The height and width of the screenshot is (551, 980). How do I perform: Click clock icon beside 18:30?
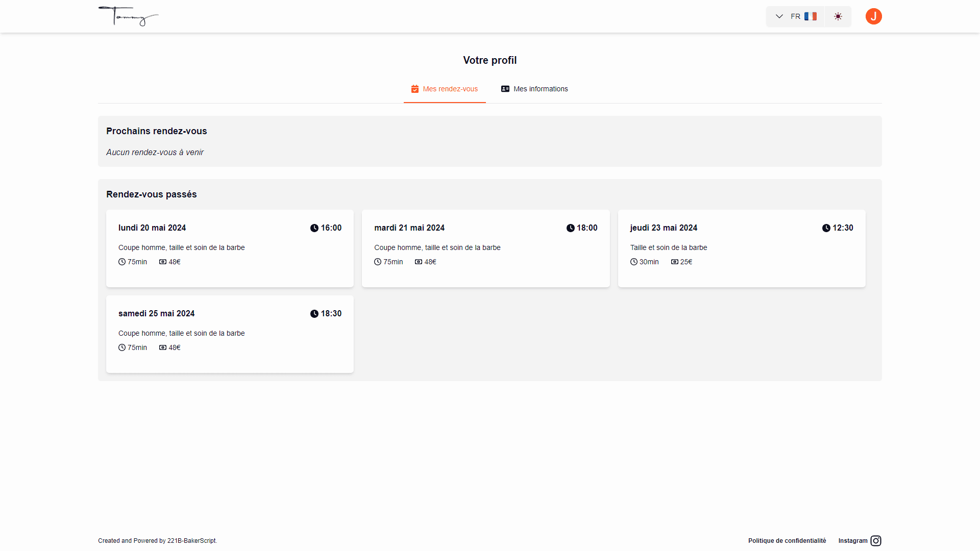click(314, 314)
